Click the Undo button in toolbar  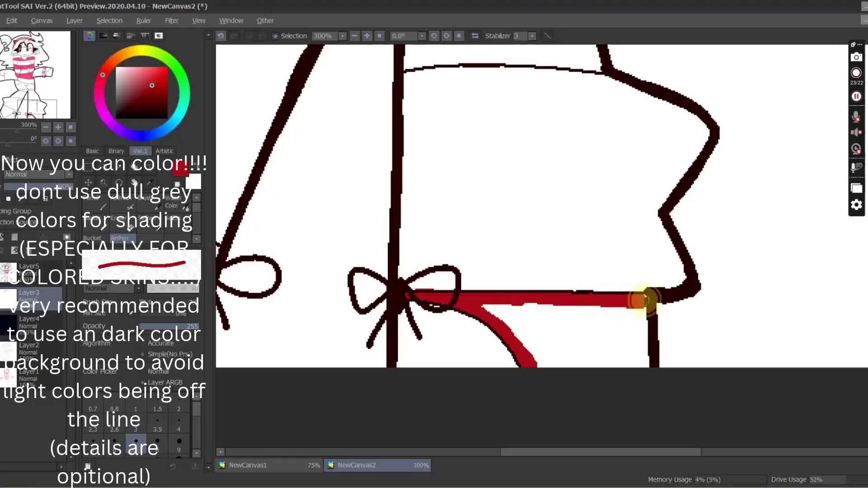click(x=221, y=36)
